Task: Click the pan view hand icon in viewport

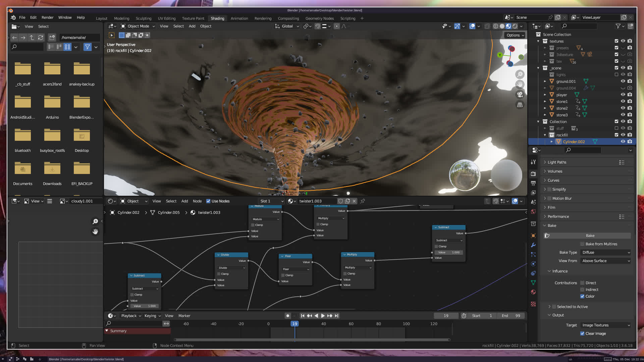Action: pyautogui.click(x=520, y=84)
